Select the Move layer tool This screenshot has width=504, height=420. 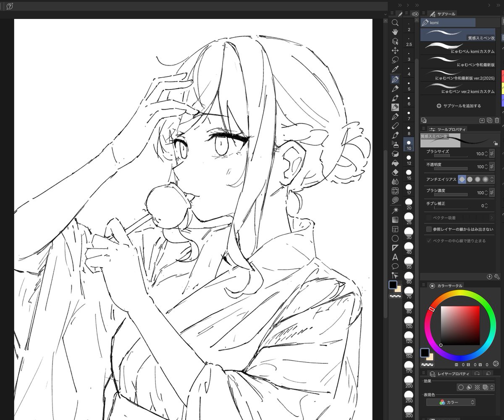tap(395, 50)
